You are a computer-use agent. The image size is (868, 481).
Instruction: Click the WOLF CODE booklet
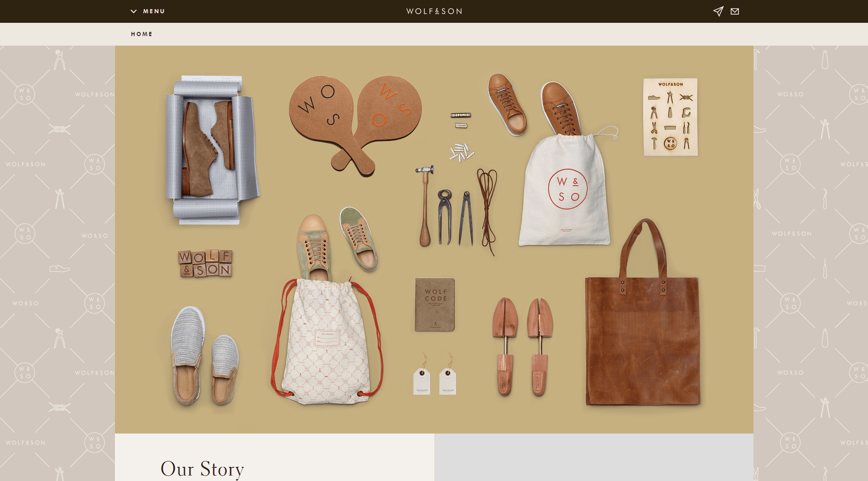tap(435, 305)
